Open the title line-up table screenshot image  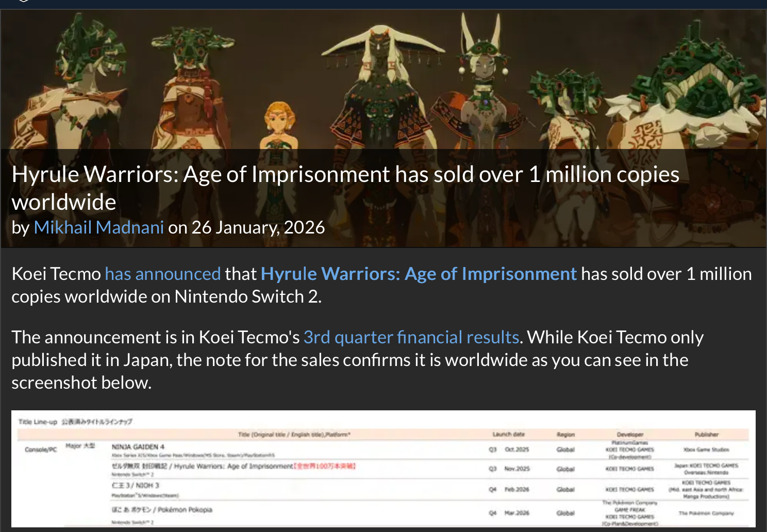point(384,469)
